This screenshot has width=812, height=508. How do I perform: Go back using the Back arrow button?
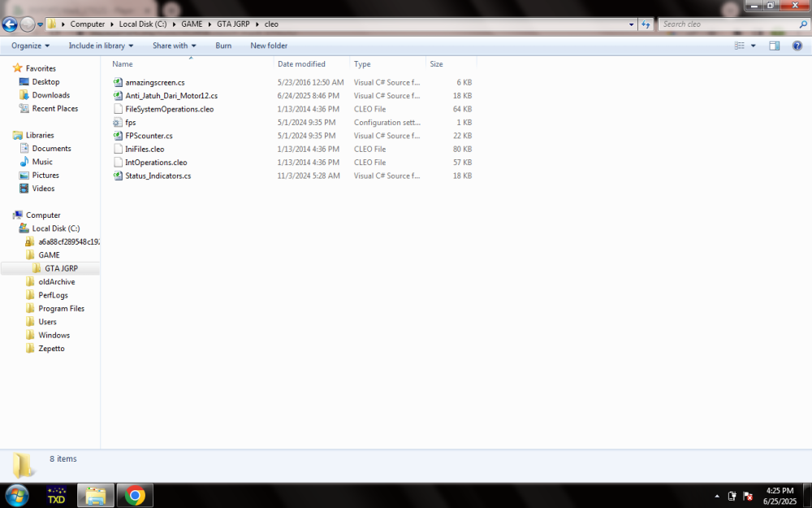9,24
